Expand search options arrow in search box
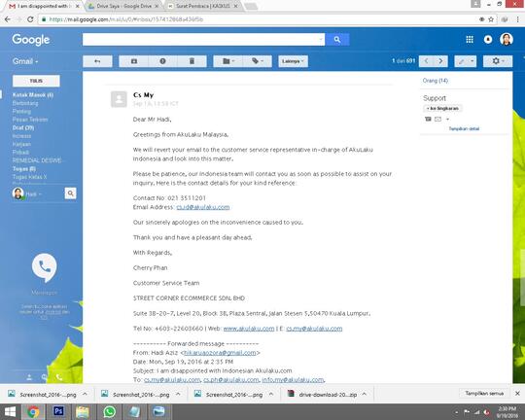This screenshot has width=525, height=420. pyautogui.click(x=321, y=40)
